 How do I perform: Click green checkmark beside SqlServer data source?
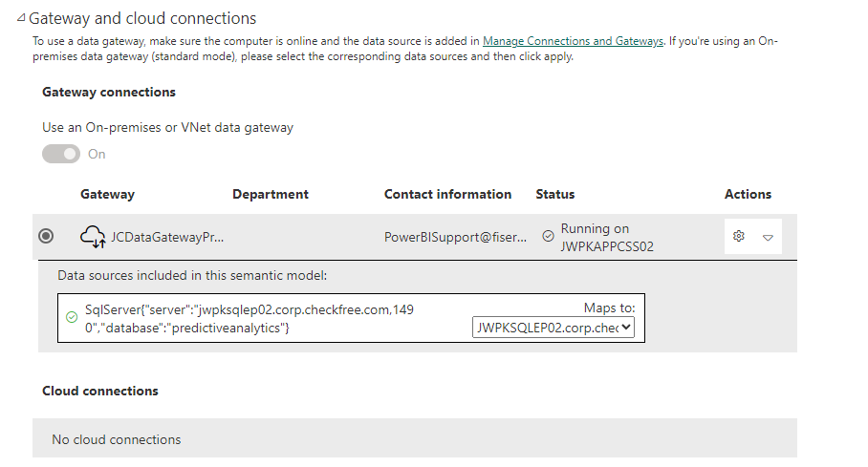click(x=72, y=317)
